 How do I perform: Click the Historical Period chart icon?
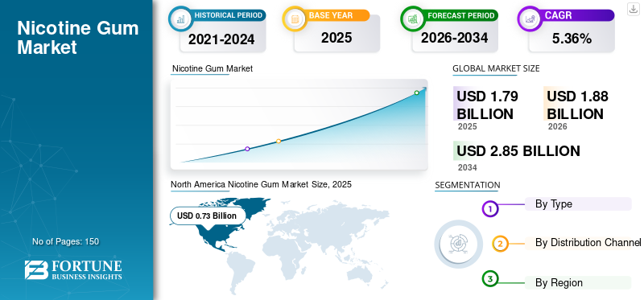pos(180,18)
